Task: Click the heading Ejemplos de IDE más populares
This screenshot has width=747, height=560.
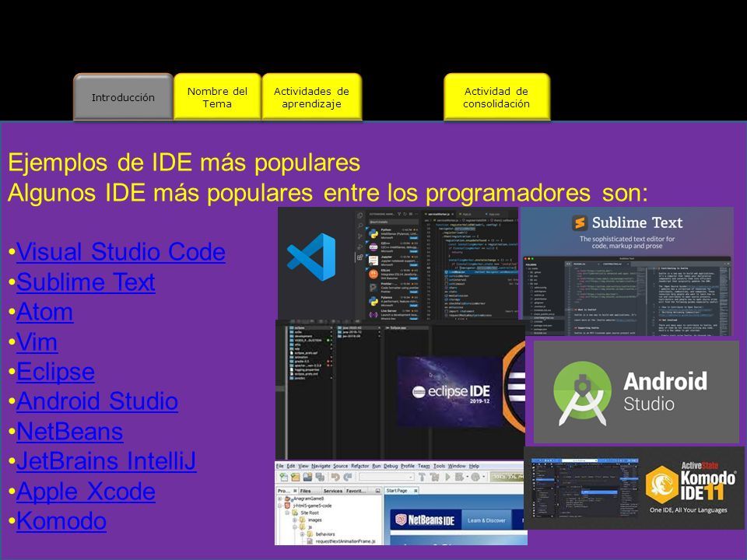Action: click(x=184, y=163)
